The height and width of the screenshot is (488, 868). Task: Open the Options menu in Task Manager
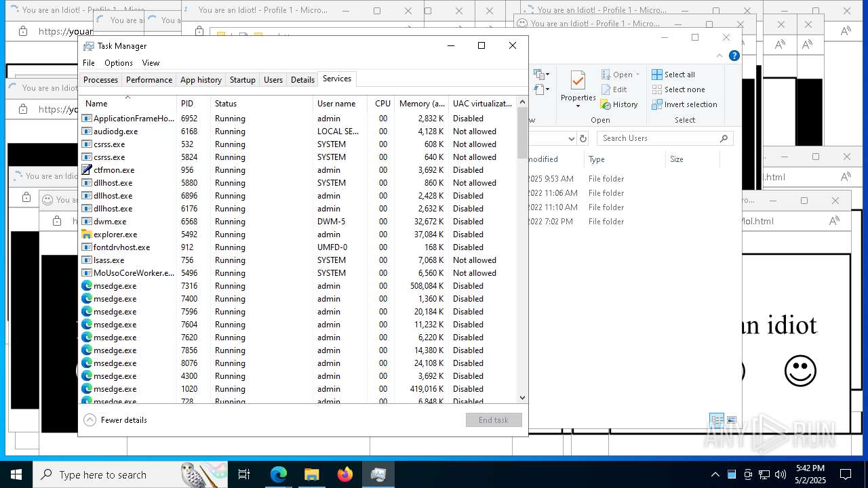click(119, 63)
